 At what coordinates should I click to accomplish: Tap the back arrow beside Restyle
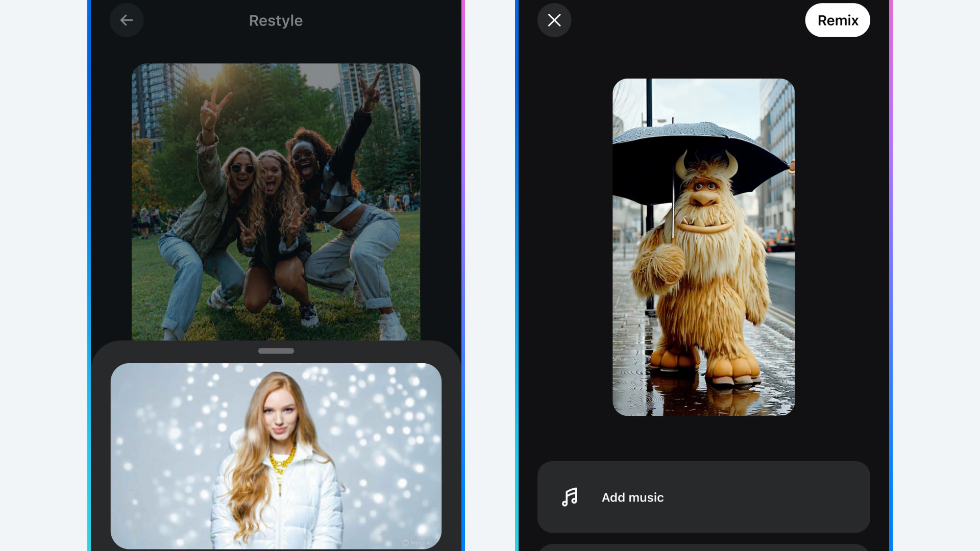[x=126, y=20]
